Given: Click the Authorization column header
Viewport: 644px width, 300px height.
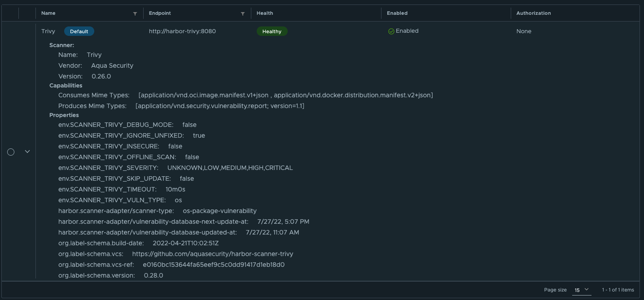Looking at the screenshot, I should [533, 13].
